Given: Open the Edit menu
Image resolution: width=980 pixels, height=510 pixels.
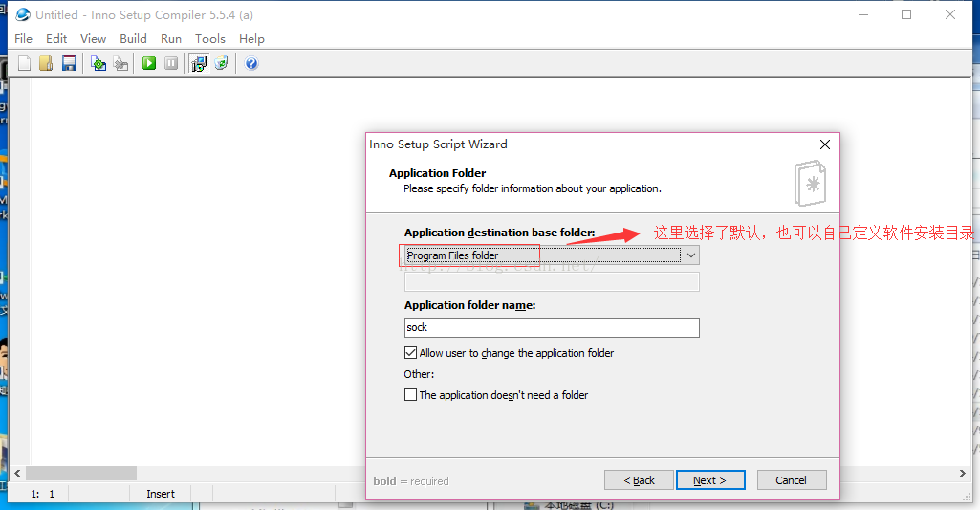Looking at the screenshot, I should (56, 39).
